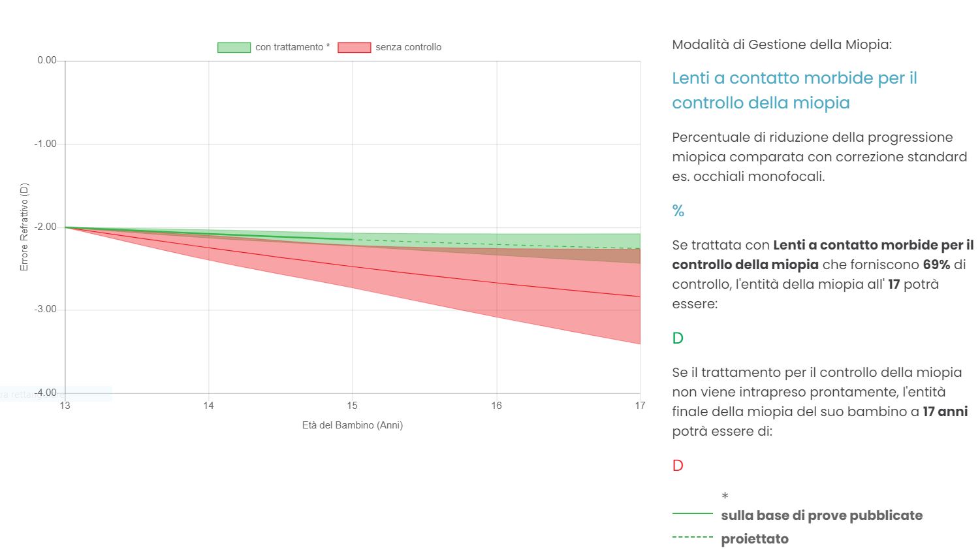This screenshot has width=980, height=550.
Task: Click the asterisk footnote marker
Action: pyautogui.click(x=725, y=496)
